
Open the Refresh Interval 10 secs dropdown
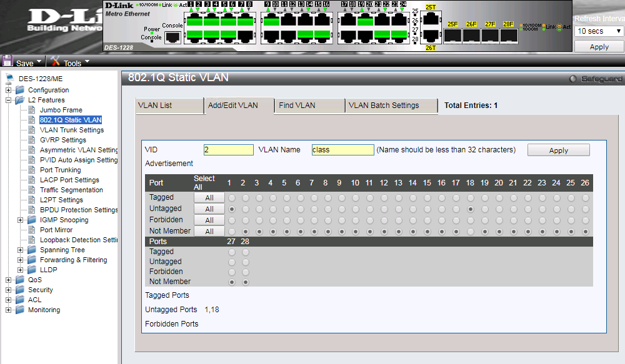[x=599, y=31]
